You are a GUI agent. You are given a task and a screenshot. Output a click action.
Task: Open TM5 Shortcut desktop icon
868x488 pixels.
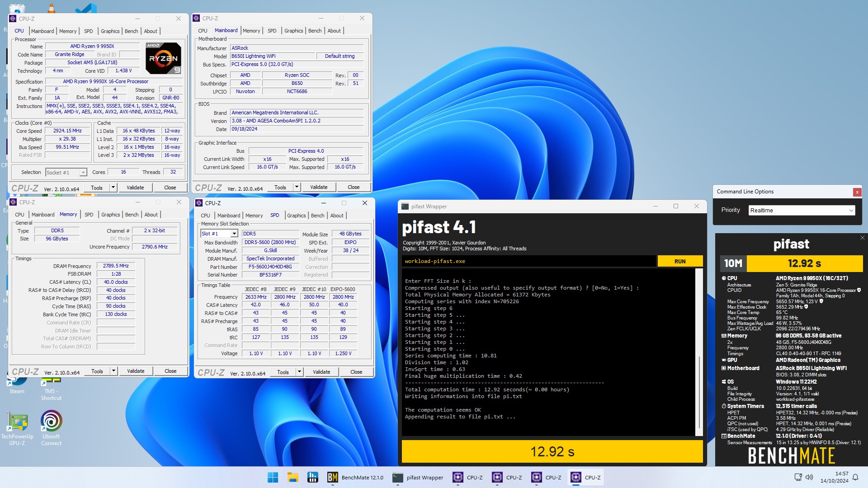(x=51, y=389)
